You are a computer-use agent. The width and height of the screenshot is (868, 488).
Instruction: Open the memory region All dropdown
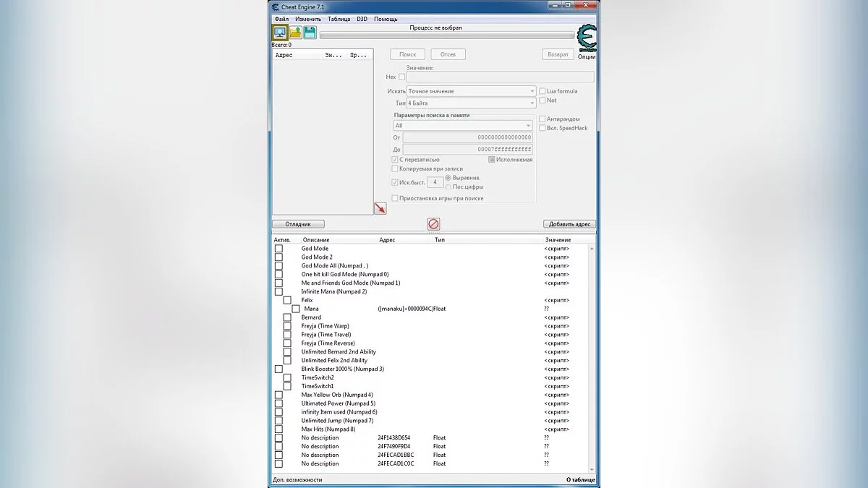click(463, 126)
